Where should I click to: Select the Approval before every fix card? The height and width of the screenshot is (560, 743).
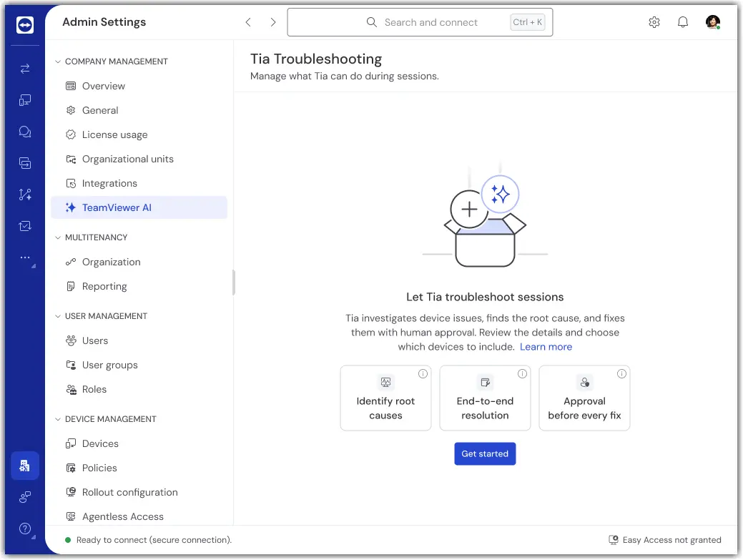(x=585, y=398)
